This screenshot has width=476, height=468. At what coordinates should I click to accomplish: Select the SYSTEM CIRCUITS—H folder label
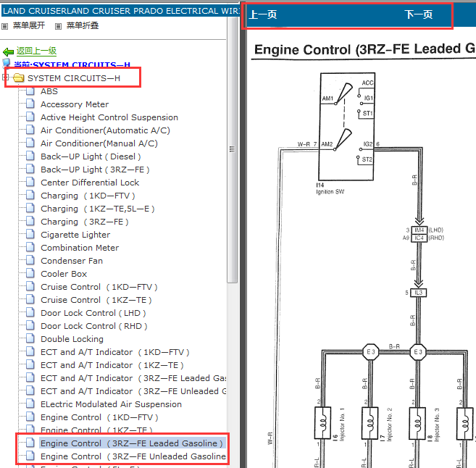(74, 78)
